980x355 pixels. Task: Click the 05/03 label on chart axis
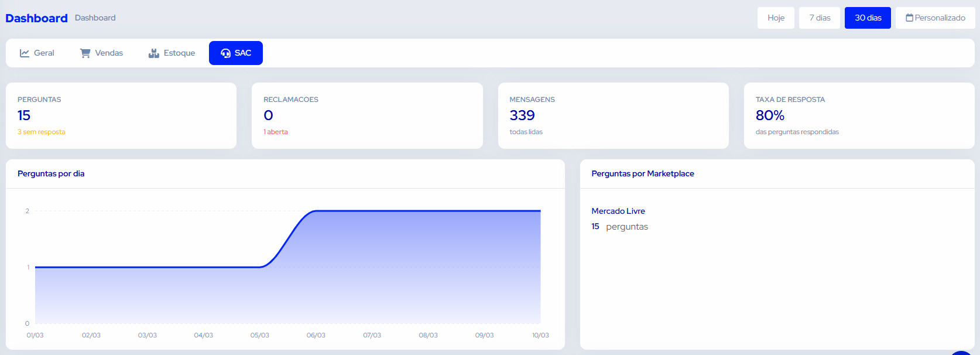pos(260,336)
